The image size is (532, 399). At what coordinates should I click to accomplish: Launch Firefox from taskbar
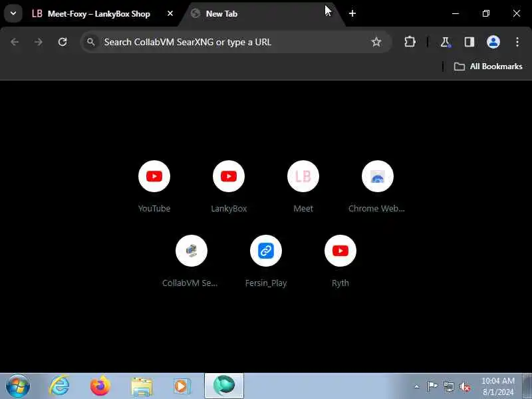point(100,386)
